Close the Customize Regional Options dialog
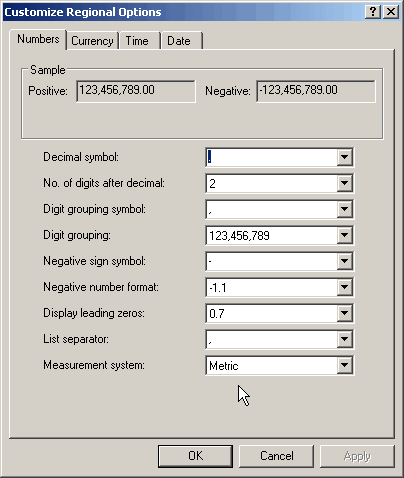Screen dimensions: 404x478 [x=391, y=12]
